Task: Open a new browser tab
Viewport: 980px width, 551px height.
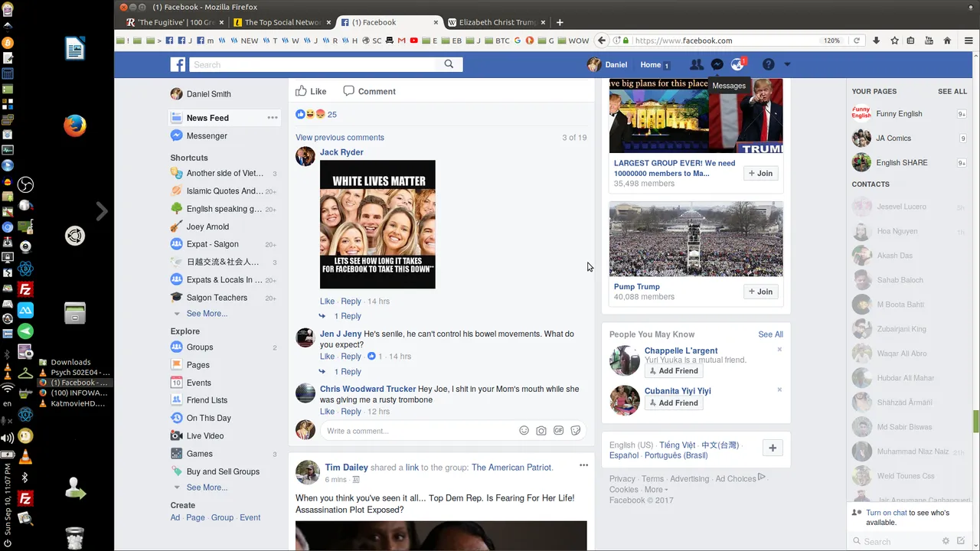Action: tap(560, 22)
